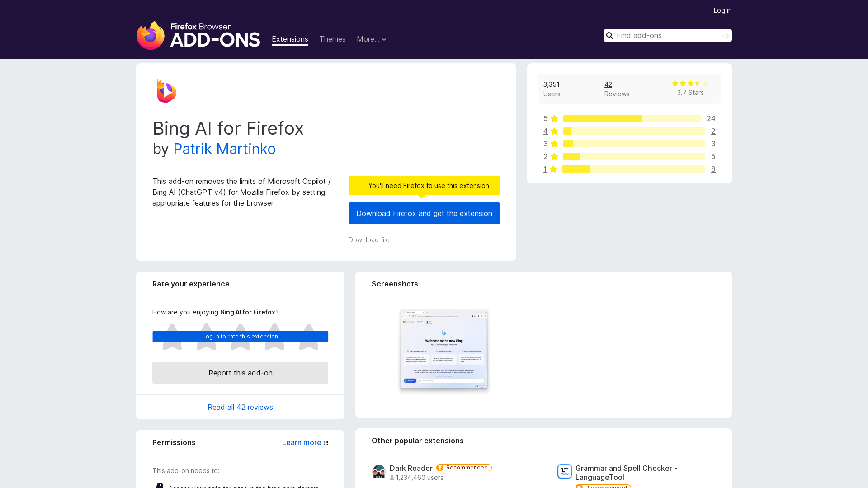Open the 5 two-star reviews count
This screenshot has height=488, width=868.
pos(713,156)
